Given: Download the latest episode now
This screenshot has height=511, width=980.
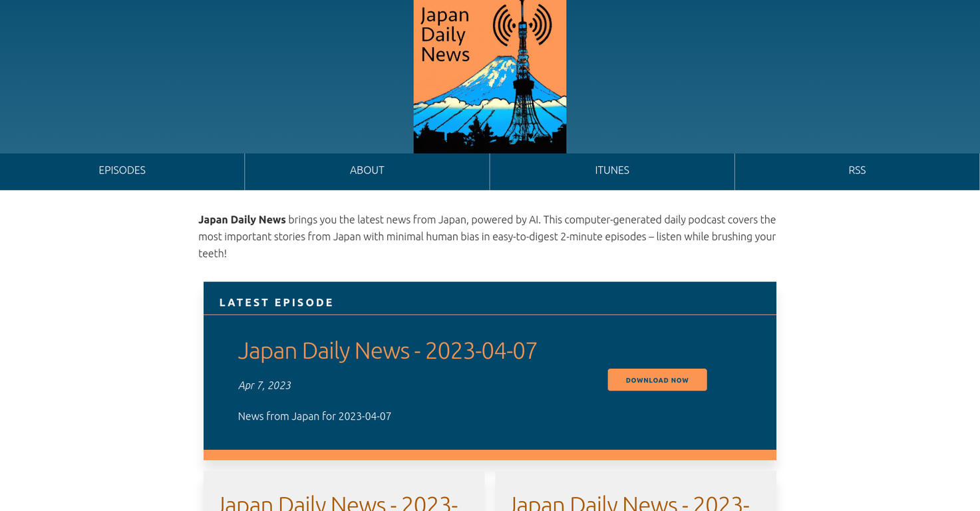Looking at the screenshot, I should point(657,380).
